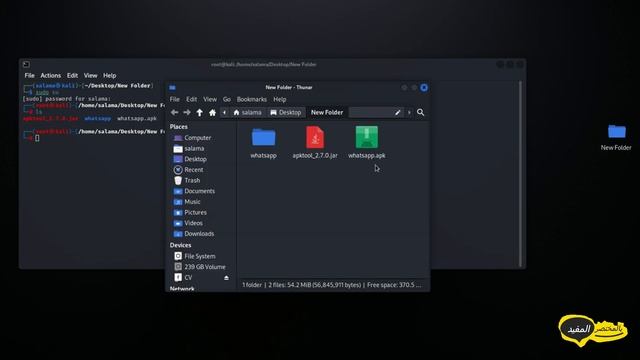Open Recent in Places sidebar
640x360 pixels.
tap(193, 170)
